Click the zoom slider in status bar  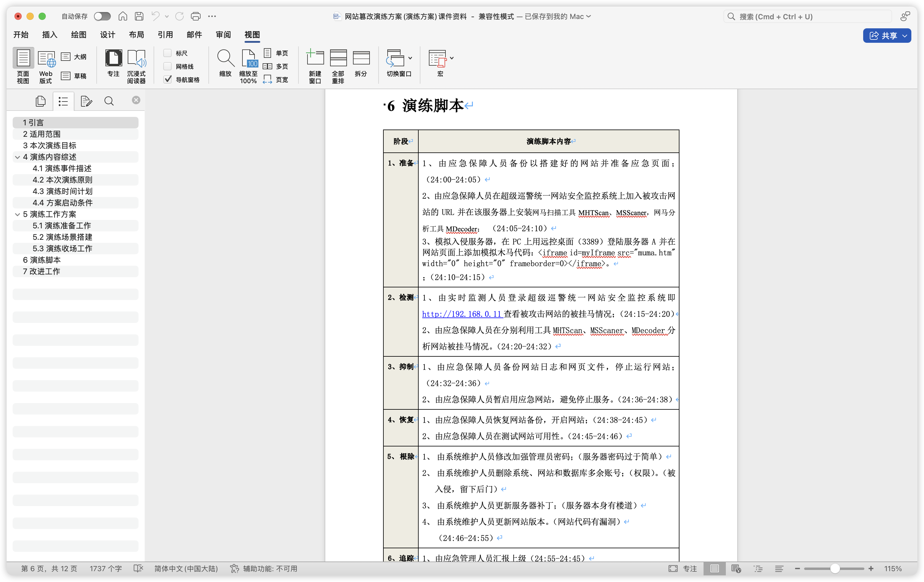point(835,568)
